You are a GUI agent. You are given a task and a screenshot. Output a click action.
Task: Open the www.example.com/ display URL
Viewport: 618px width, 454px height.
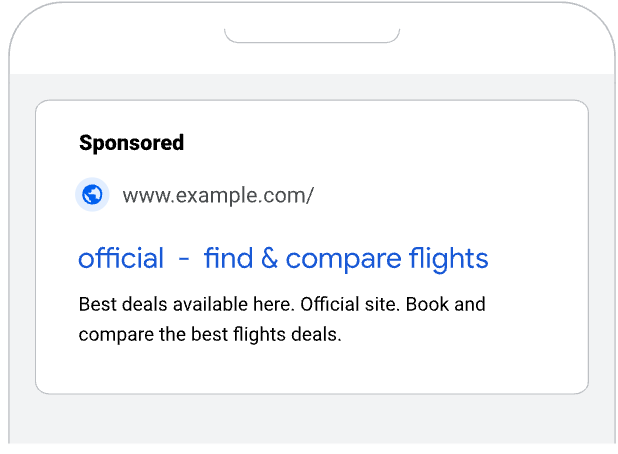pos(218,195)
